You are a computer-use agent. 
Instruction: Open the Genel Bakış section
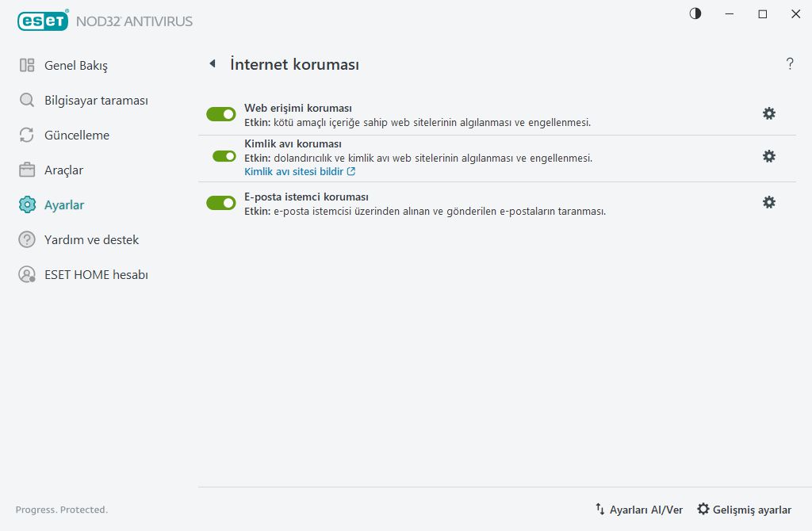[x=75, y=66]
